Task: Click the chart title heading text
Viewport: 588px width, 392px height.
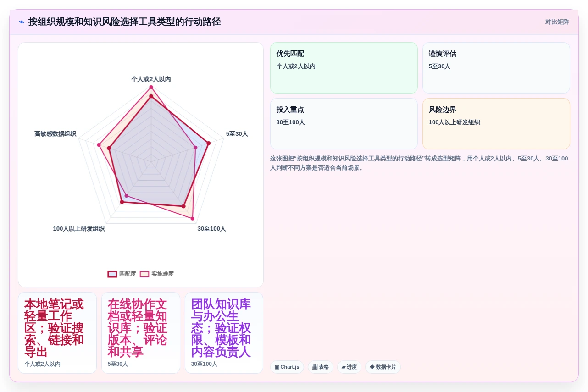Action: 124,22
